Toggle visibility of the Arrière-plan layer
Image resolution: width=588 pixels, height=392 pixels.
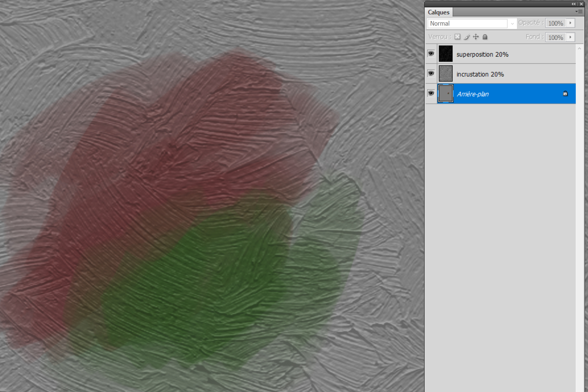click(x=431, y=93)
